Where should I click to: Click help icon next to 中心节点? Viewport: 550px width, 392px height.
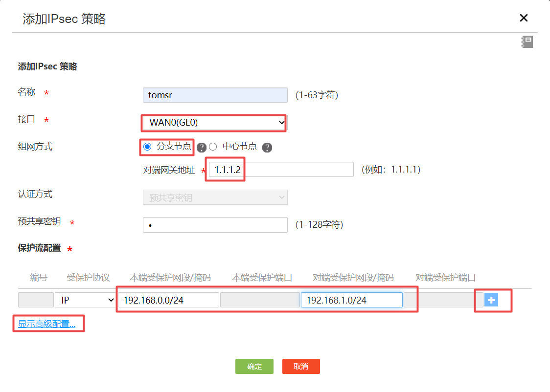point(267,147)
